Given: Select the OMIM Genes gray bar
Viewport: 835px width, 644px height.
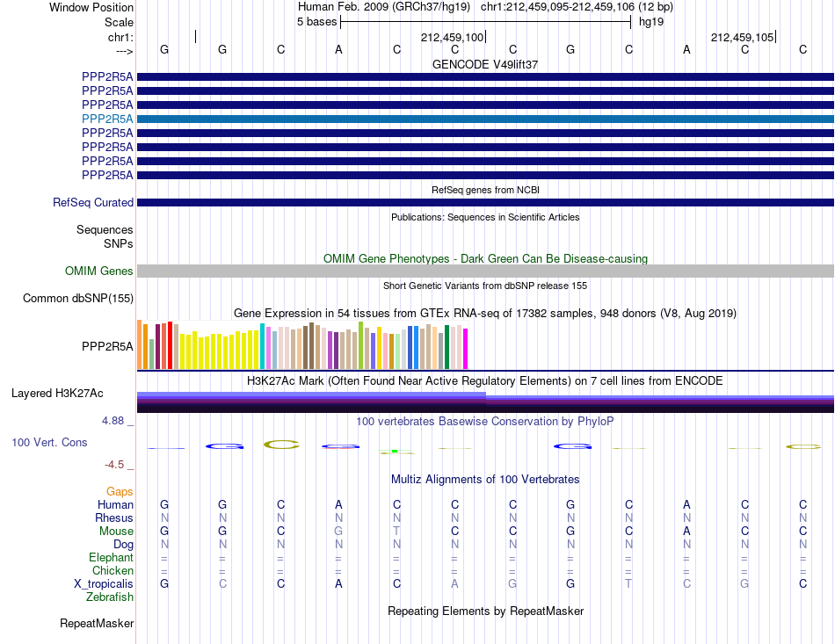Looking at the screenshot, I should click(485, 271).
